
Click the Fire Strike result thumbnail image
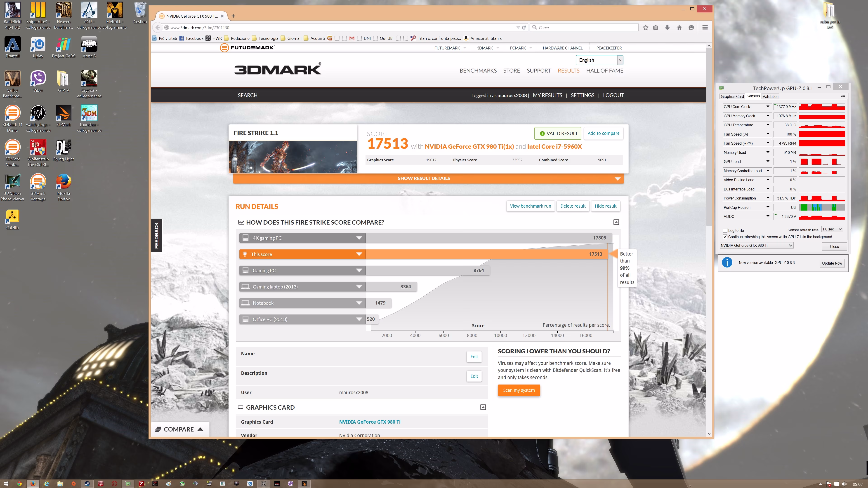(x=292, y=157)
